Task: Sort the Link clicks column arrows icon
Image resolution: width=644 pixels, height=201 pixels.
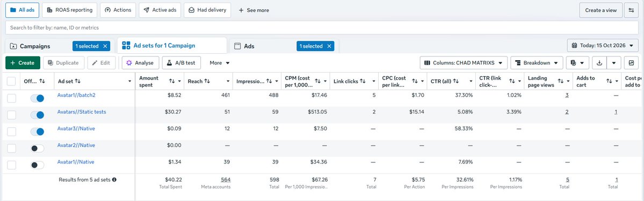Action: pos(363,81)
